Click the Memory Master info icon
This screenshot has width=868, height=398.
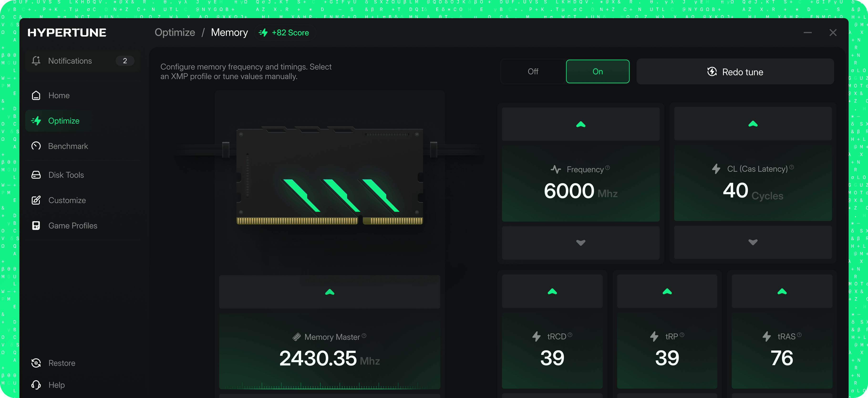(x=364, y=335)
